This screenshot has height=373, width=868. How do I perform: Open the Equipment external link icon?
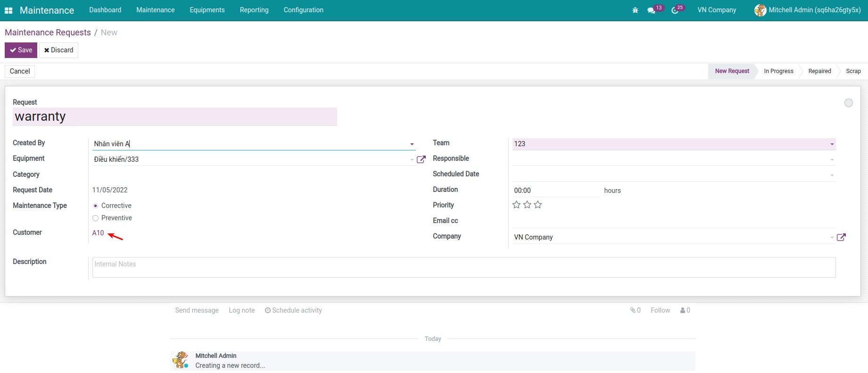421,159
